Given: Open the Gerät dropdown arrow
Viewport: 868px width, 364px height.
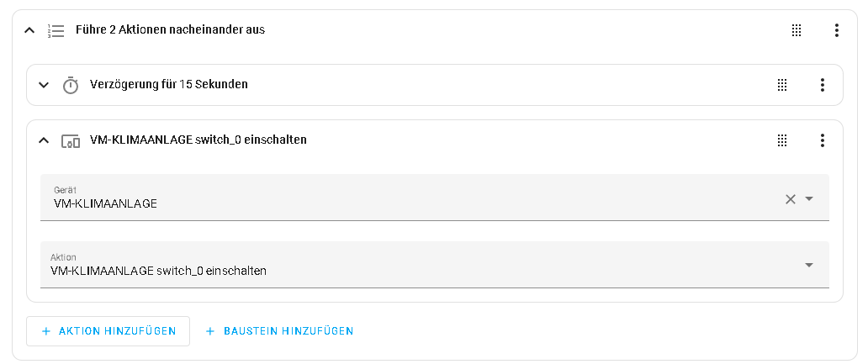Looking at the screenshot, I should coord(809,198).
